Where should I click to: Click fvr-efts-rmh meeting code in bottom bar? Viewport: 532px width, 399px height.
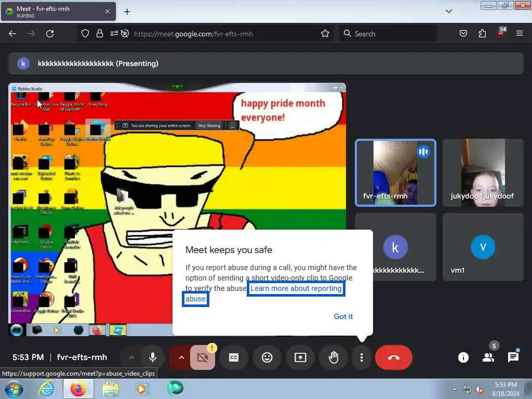tap(82, 357)
